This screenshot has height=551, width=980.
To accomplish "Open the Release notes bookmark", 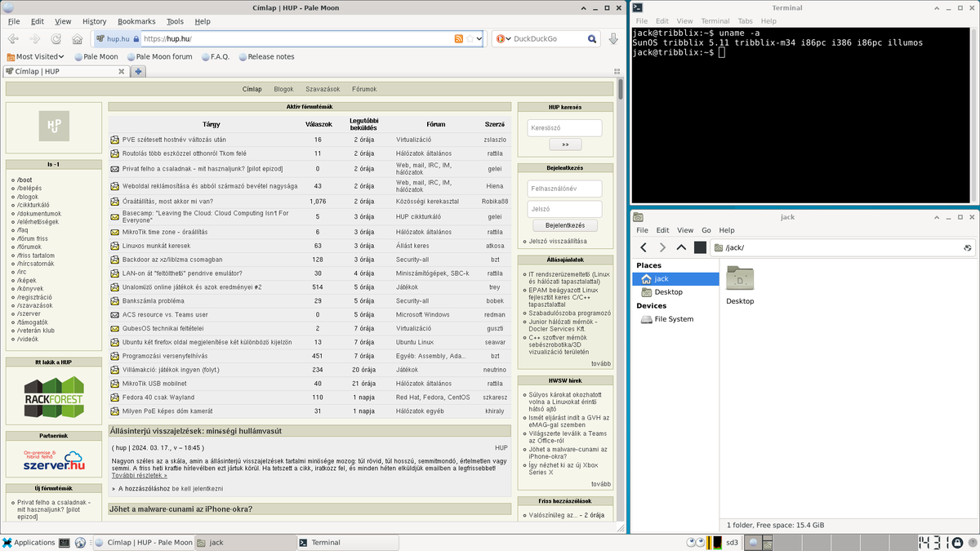I will point(266,57).
